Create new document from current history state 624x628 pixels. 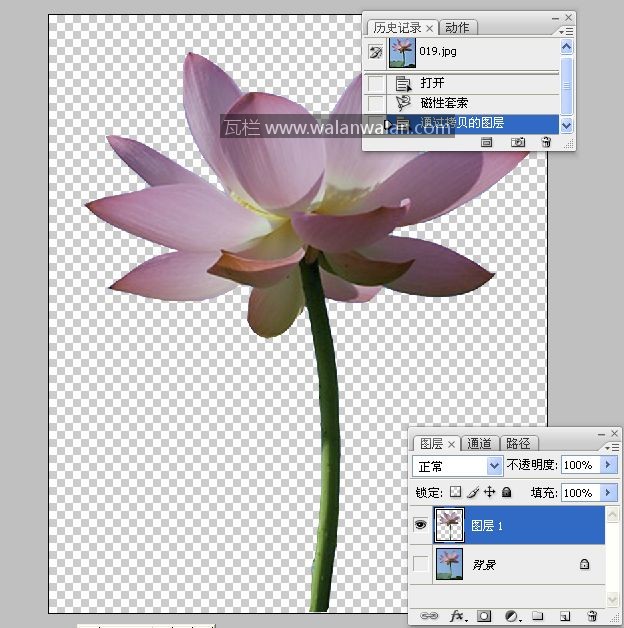(x=487, y=143)
